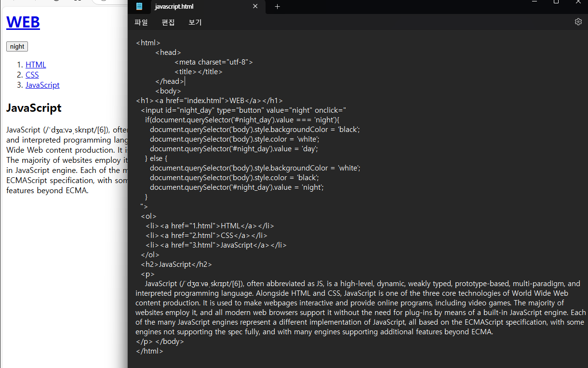Click the href="3.html" JavaScript list line
The height and width of the screenshot is (368, 588).
pyautogui.click(x=216, y=245)
